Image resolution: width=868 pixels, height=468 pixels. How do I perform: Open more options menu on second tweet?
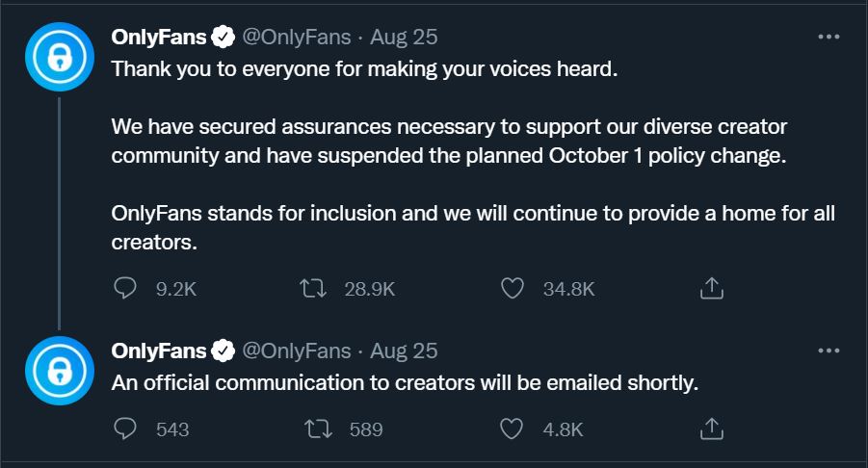point(828,349)
